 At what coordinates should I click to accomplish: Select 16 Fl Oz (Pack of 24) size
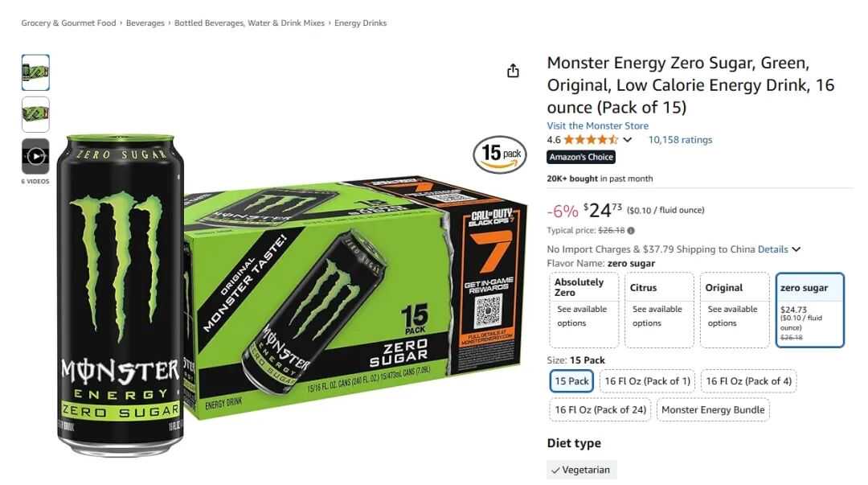[600, 409]
